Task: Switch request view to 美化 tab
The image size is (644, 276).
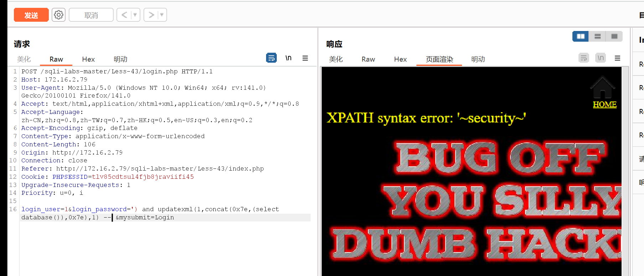Action: pos(24,59)
